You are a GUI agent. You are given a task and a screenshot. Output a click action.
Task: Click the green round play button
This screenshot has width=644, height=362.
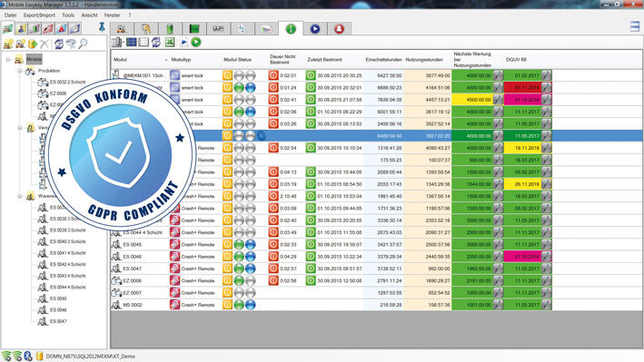pyautogui.click(x=196, y=42)
